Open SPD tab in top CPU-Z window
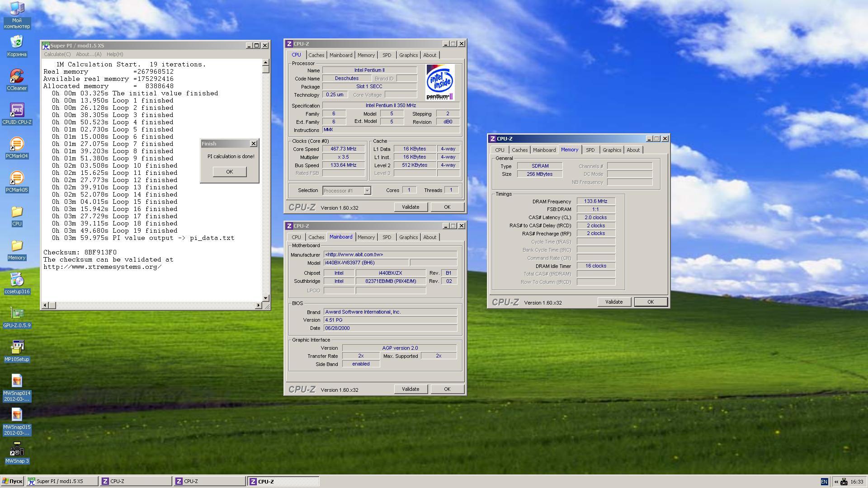This screenshot has height=488, width=868. (387, 55)
